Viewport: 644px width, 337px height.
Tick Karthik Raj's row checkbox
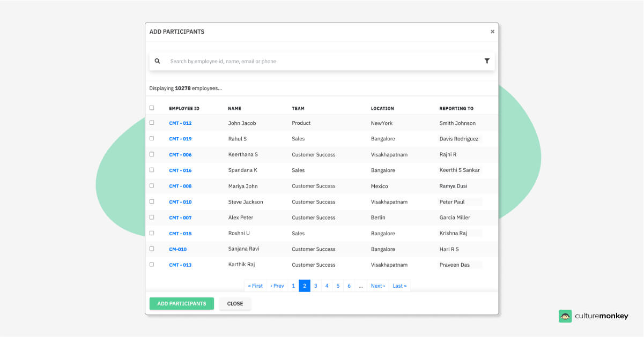(152, 264)
